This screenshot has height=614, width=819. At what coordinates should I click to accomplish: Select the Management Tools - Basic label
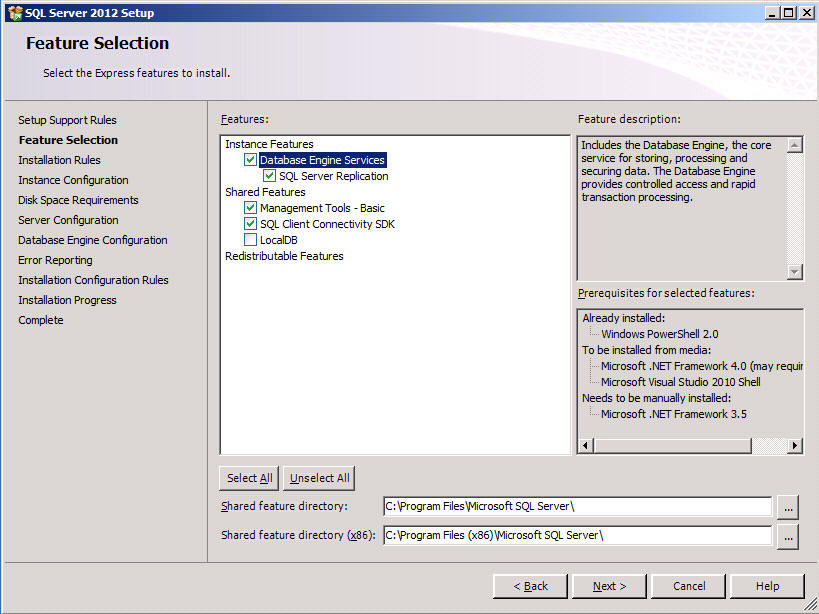point(322,208)
